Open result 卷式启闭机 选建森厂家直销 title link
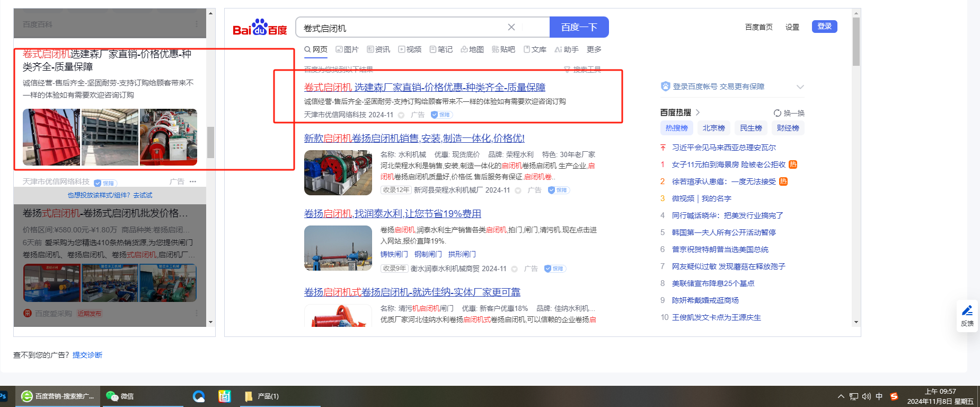This screenshot has width=980, height=407. 425,87
